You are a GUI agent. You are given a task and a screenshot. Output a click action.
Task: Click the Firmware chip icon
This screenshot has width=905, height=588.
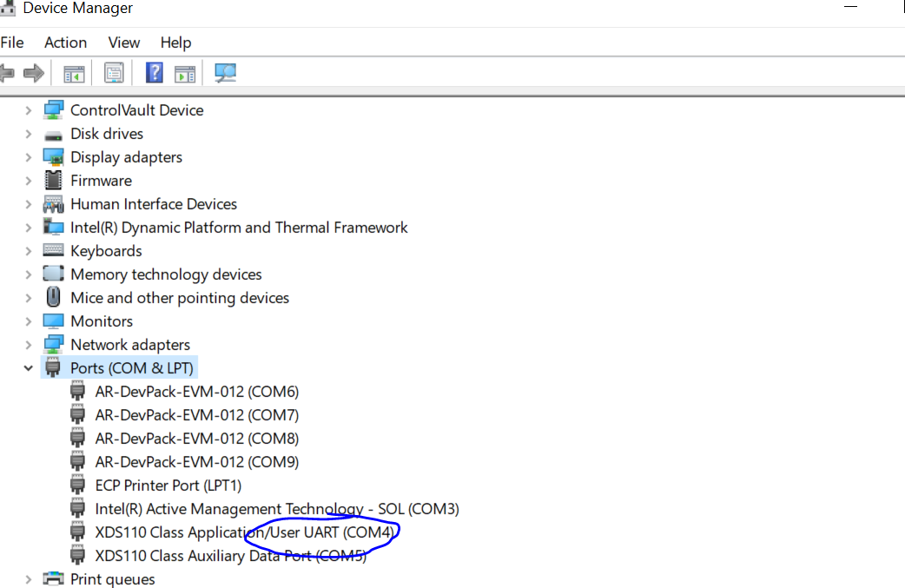coord(53,180)
